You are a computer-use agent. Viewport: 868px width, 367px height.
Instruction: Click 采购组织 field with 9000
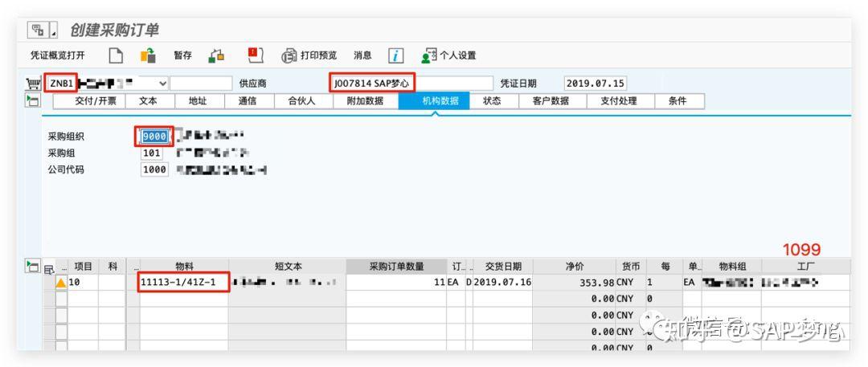154,137
